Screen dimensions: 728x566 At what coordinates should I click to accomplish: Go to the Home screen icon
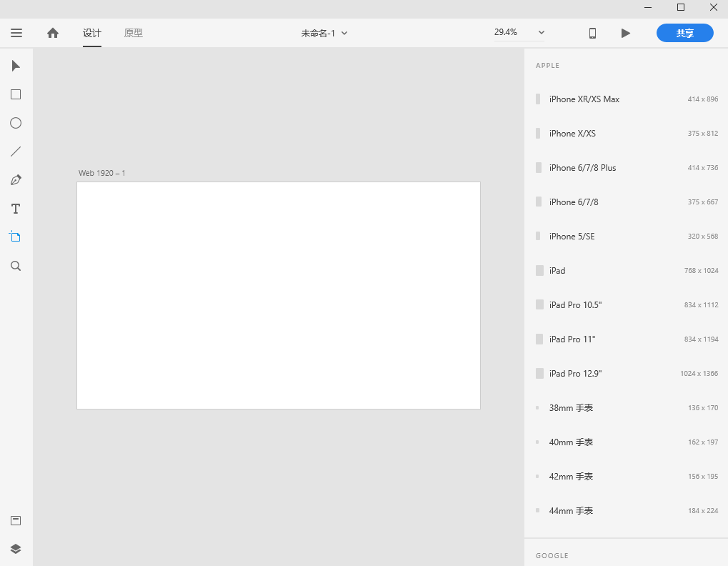click(53, 33)
